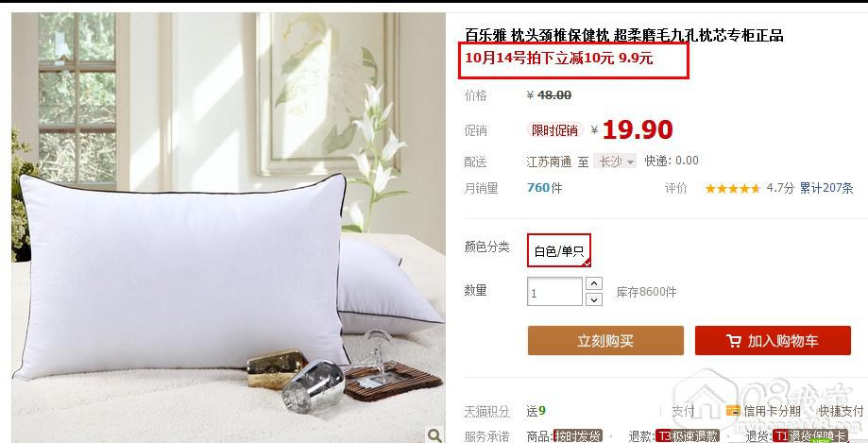Click the main pillow product image

[x=229, y=228]
